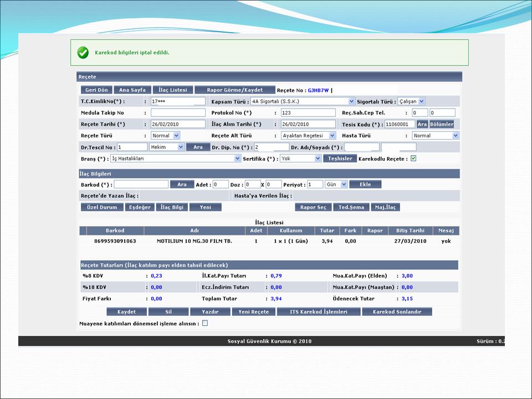The height and width of the screenshot is (399, 532).
Task: Open ITS Karekod İşlemleri
Action: tap(319, 312)
